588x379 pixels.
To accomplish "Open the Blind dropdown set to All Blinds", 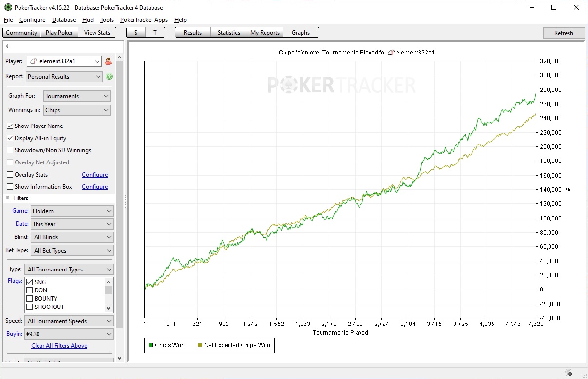I will tap(72, 237).
